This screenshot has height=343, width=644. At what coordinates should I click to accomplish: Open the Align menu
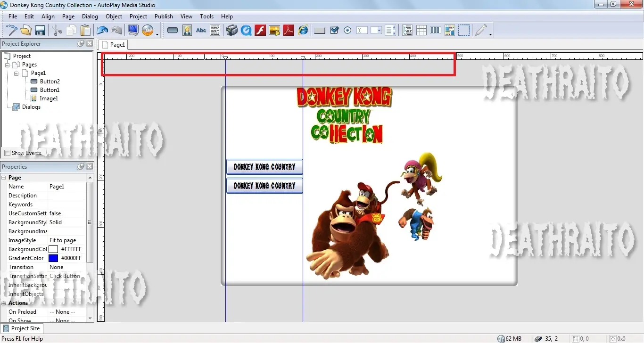[48, 16]
